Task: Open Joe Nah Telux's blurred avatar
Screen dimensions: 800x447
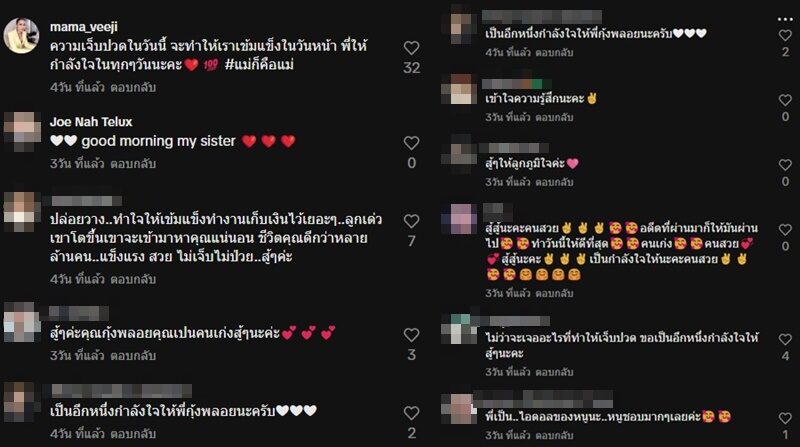Action: click(x=21, y=131)
